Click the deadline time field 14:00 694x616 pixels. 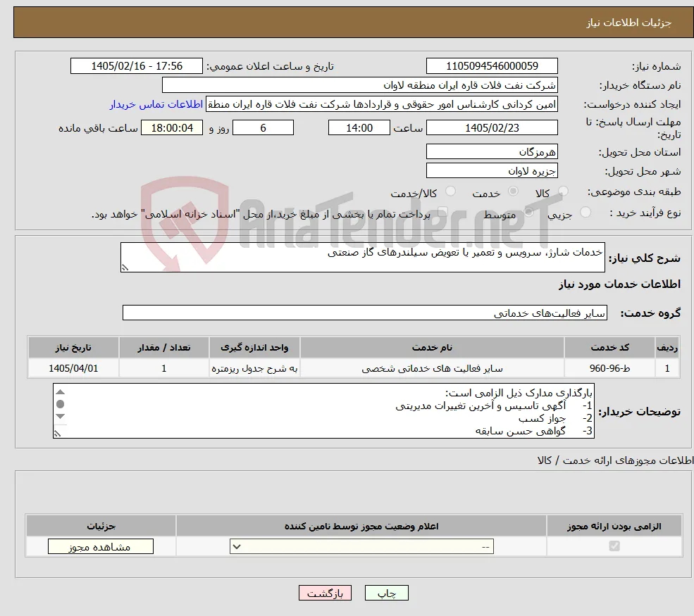point(359,128)
